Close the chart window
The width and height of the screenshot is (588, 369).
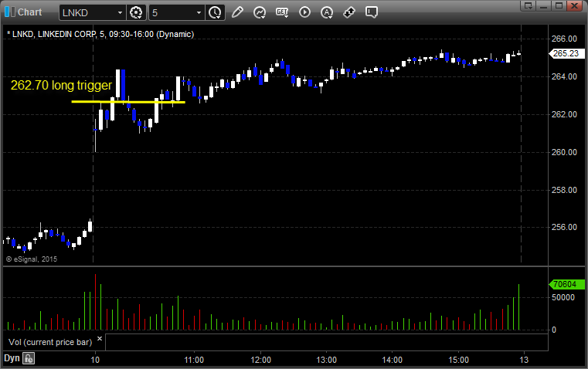[574, 5]
